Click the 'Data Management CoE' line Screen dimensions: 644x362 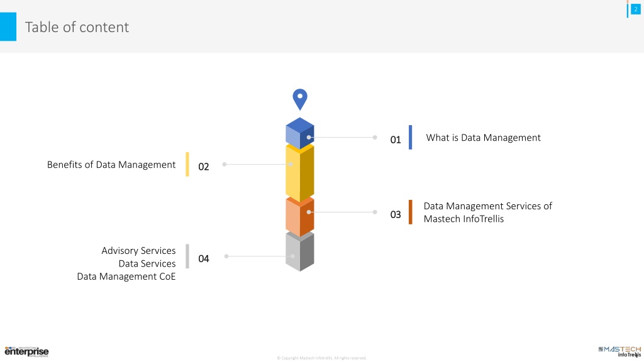(126, 277)
